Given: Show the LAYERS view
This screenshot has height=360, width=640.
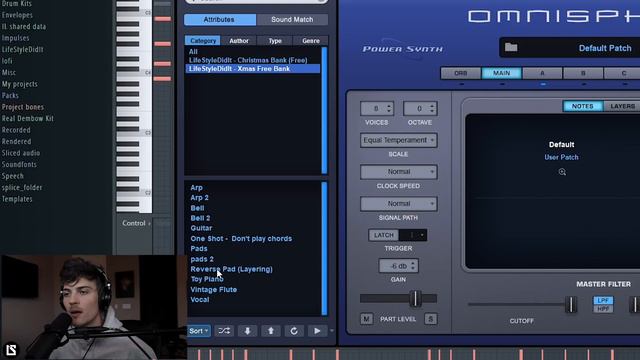Looking at the screenshot, I should coord(622,106).
